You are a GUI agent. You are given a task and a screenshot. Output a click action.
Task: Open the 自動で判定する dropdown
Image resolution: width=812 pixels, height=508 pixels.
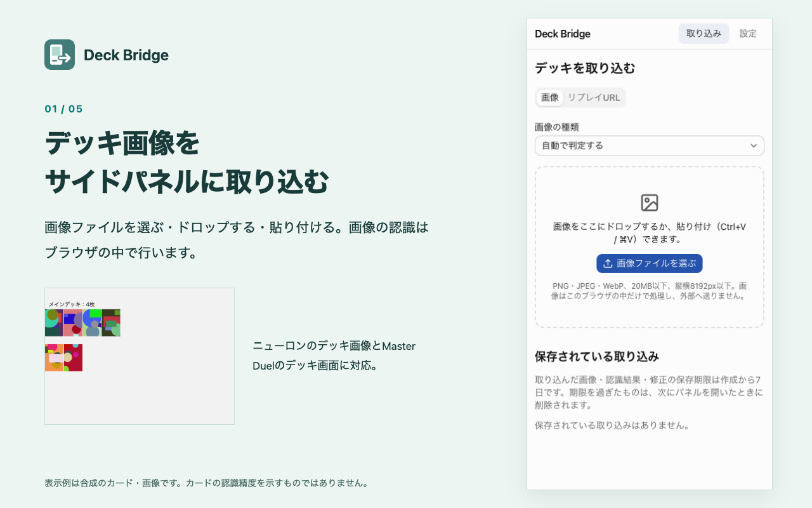650,145
